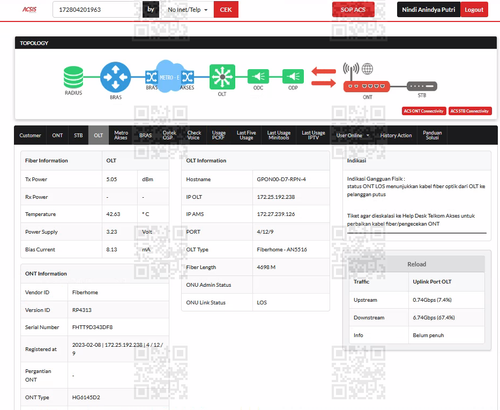Click the Tx Power value 5.05

pos(112,179)
